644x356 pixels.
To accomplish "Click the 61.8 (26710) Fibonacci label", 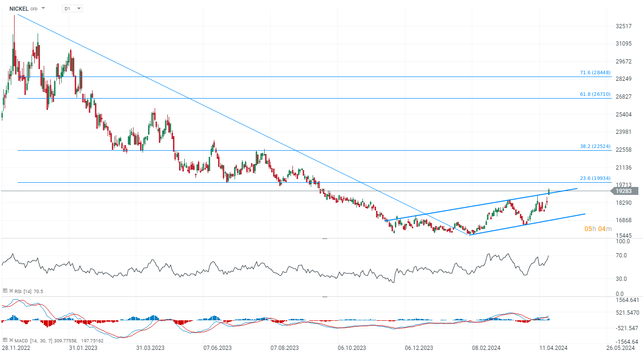I will coord(595,94).
